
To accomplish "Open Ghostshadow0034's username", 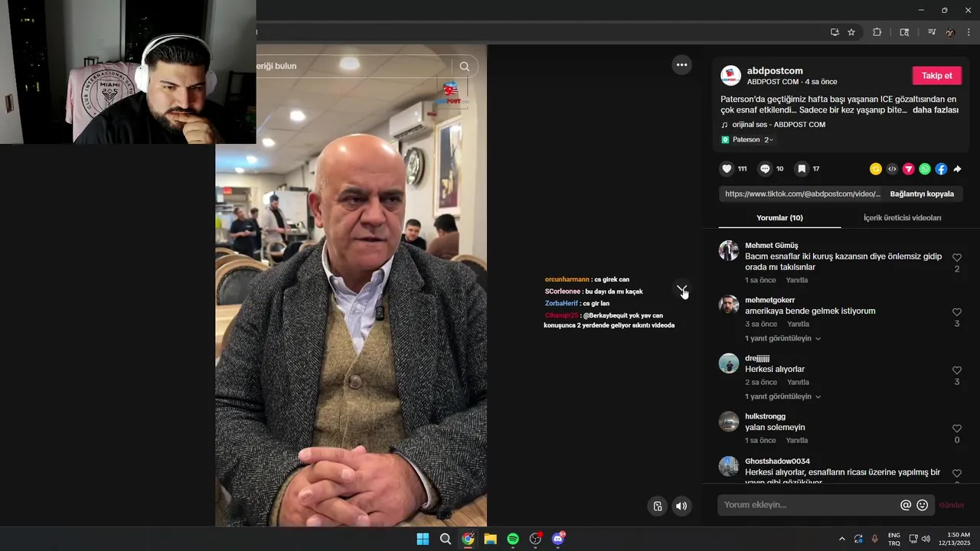I will click(x=777, y=461).
